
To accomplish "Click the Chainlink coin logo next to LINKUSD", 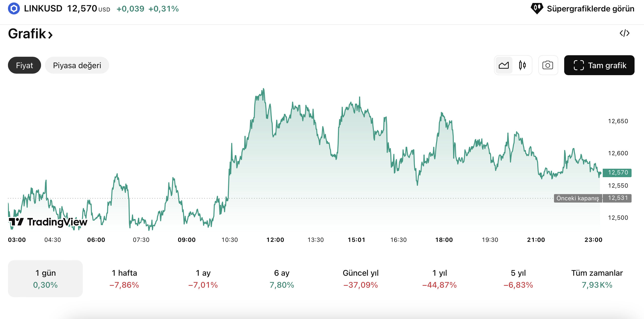I will (x=14, y=8).
